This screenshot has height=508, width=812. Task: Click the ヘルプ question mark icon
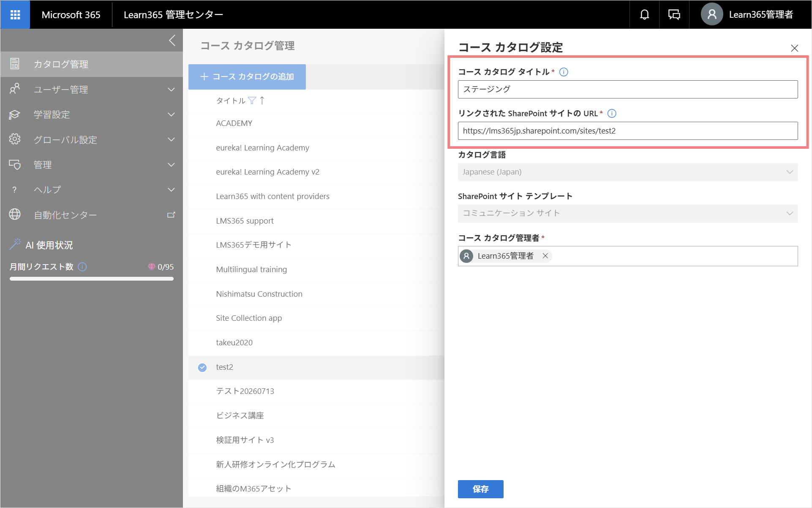pos(15,190)
